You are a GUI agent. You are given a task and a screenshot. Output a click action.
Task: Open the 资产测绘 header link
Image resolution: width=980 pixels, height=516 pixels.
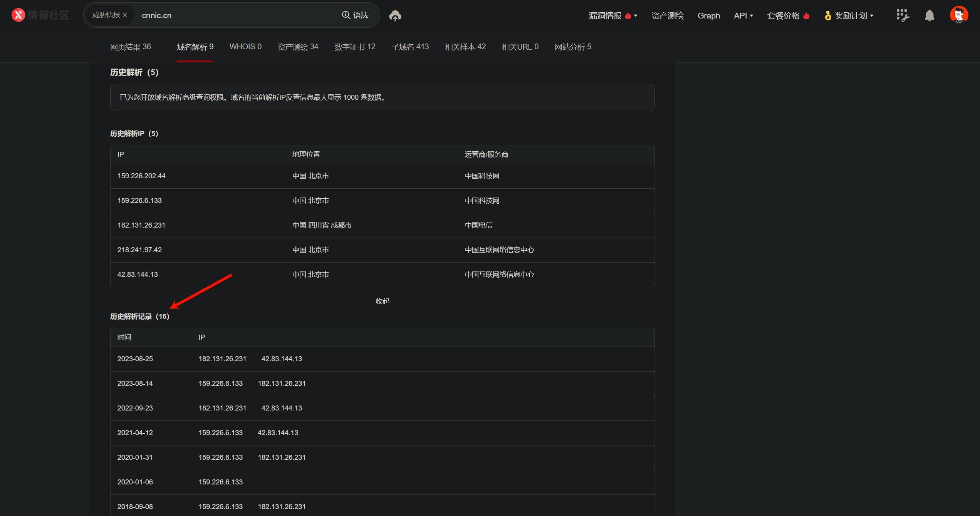tap(667, 15)
